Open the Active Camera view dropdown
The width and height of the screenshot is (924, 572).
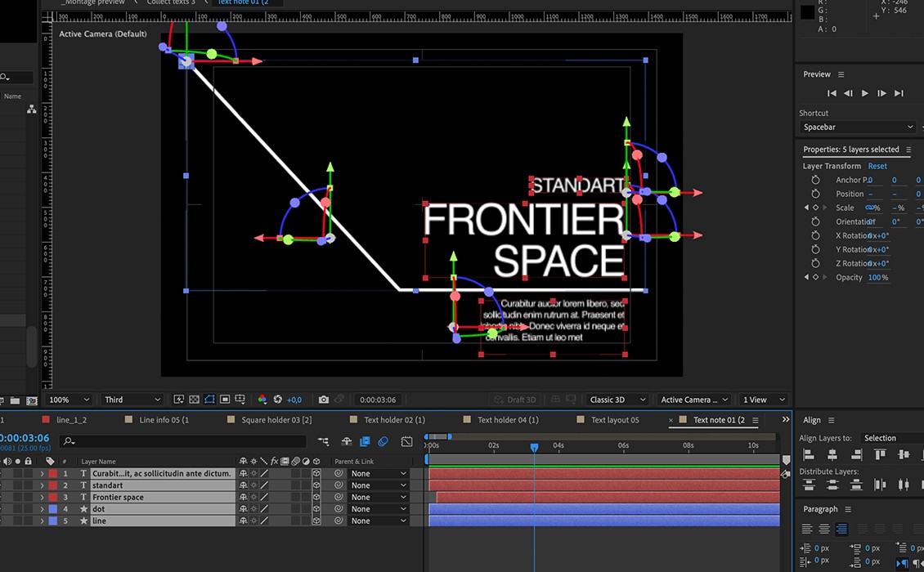click(694, 400)
